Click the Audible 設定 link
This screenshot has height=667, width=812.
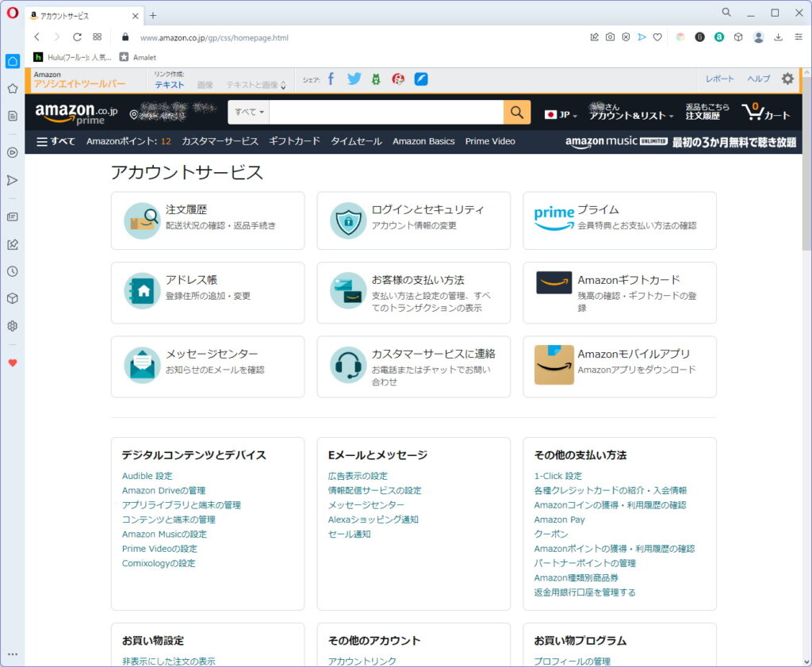[147, 476]
